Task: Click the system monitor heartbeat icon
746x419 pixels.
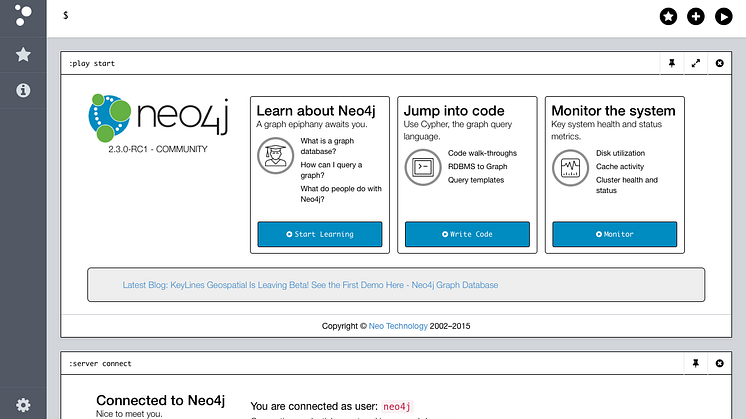Action: (570, 167)
